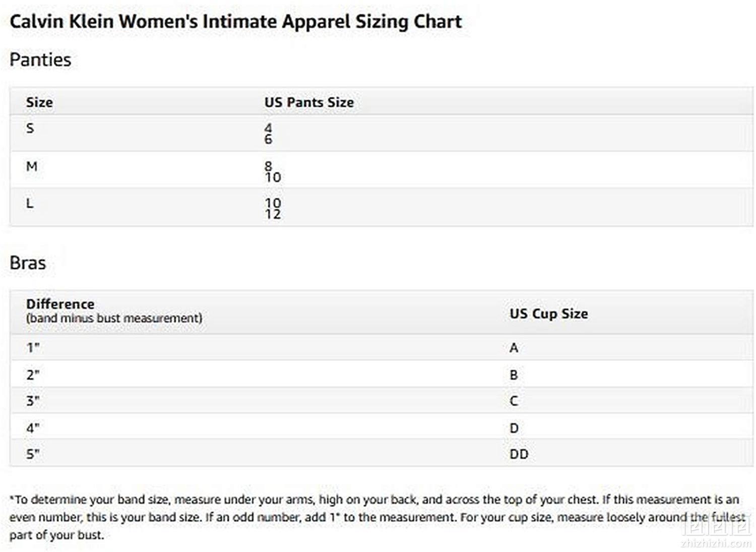Viewport: 756px width, 552px height.
Task: Click cup size DD cell
Action: [519, 454]
